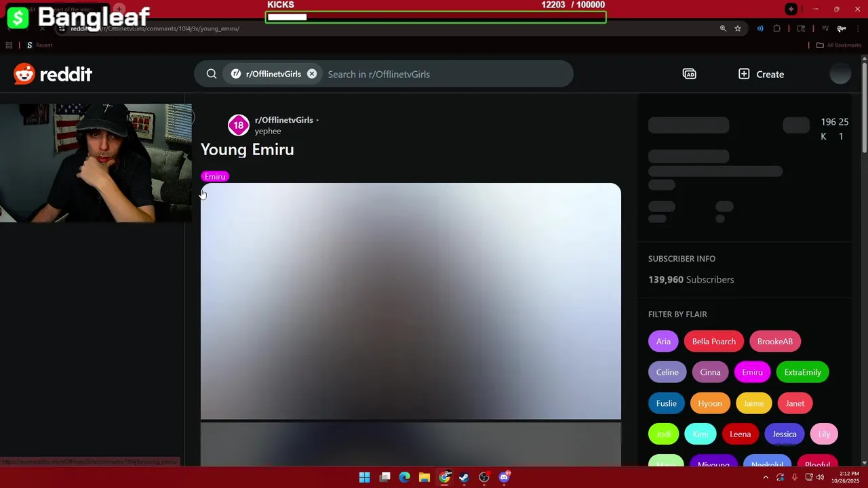This screenshot has height=488, width=868.
Task: Open Steam from the taskbar
Action: point(464,477)
